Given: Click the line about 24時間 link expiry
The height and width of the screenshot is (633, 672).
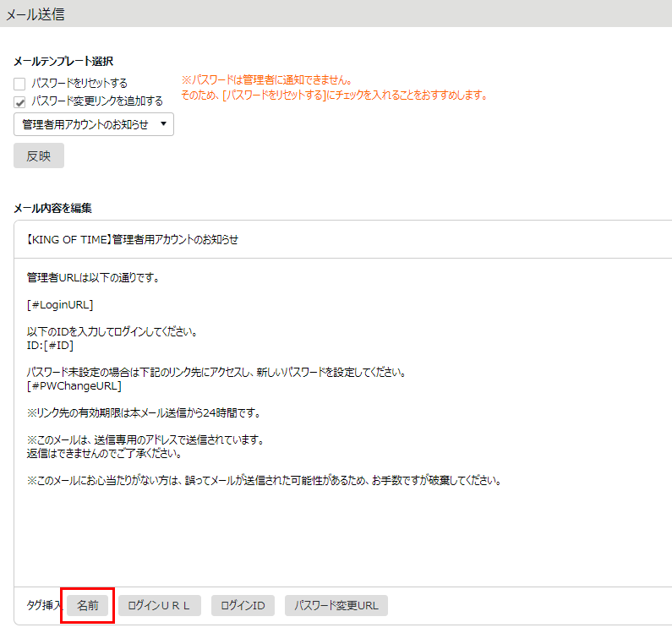Looking at the screenshot, I should (x=144, y=412).
